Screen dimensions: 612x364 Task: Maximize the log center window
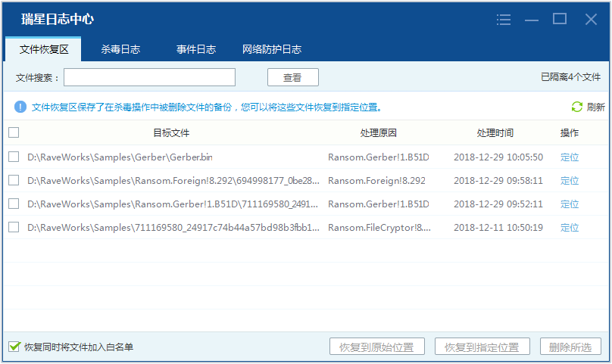(560, 19)
